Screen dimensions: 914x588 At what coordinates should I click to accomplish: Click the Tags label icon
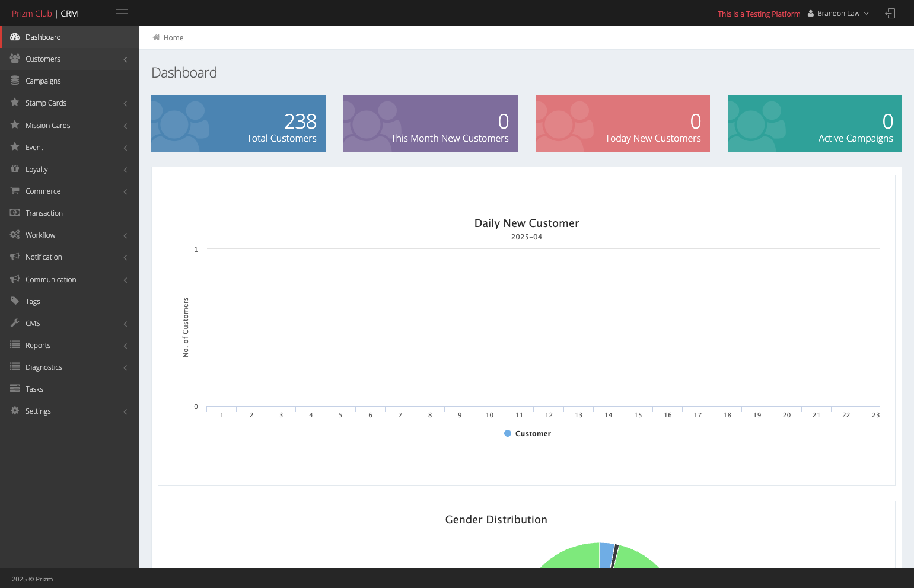click(15, 301)
